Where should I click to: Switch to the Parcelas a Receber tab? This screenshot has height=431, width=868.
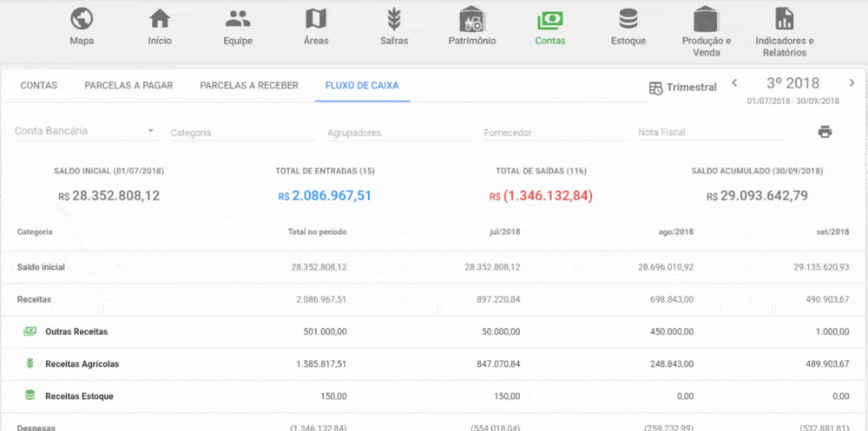pyautogui.click(x=249, y=86)
